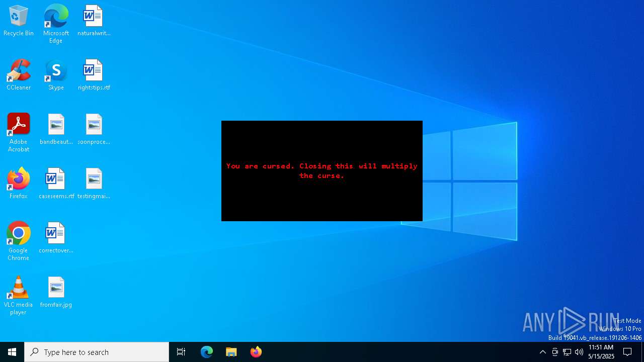
Task: Open the network status tray icon
Action: point(567,352)
